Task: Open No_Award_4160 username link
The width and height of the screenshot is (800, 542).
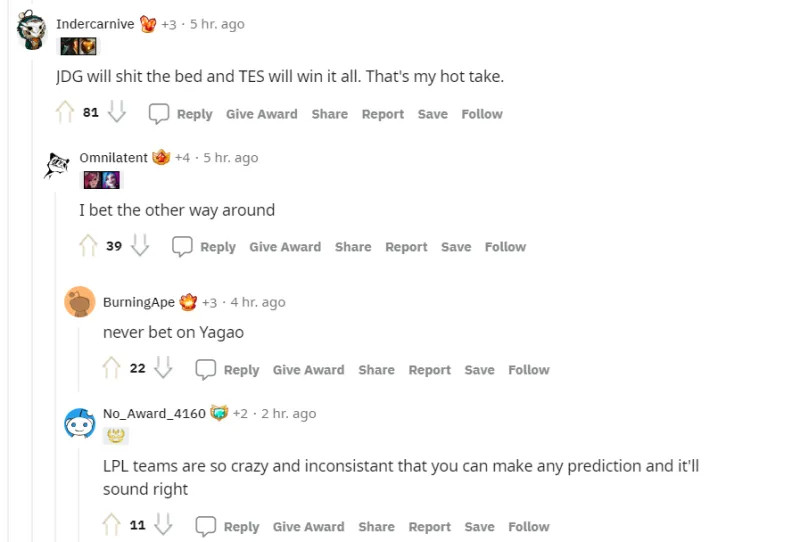Action: pos(154,413)
